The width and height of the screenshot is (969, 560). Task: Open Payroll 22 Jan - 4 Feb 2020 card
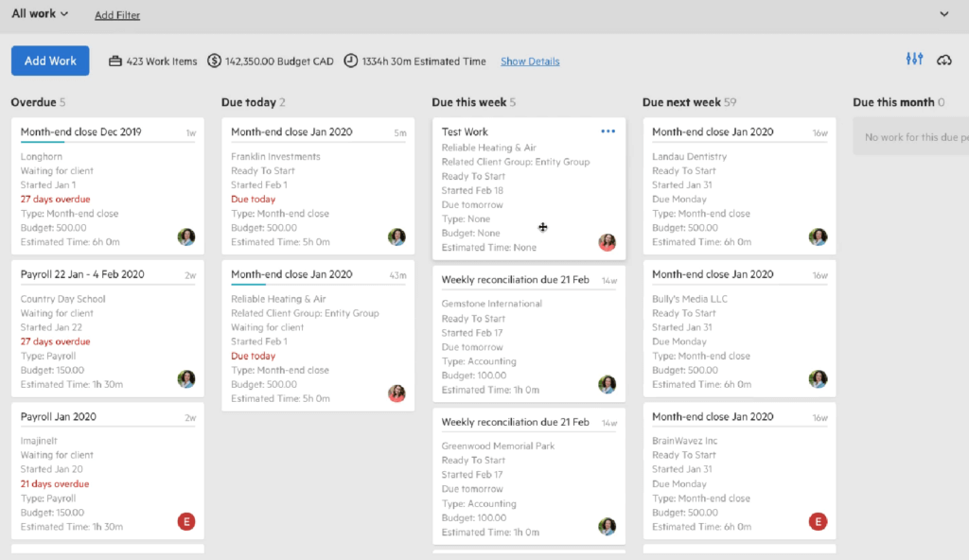click(108, 328)
